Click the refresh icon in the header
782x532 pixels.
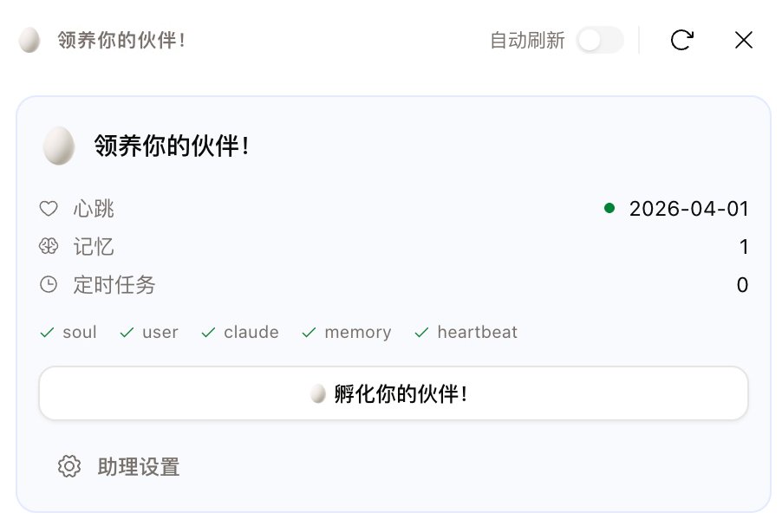(681, 40)
